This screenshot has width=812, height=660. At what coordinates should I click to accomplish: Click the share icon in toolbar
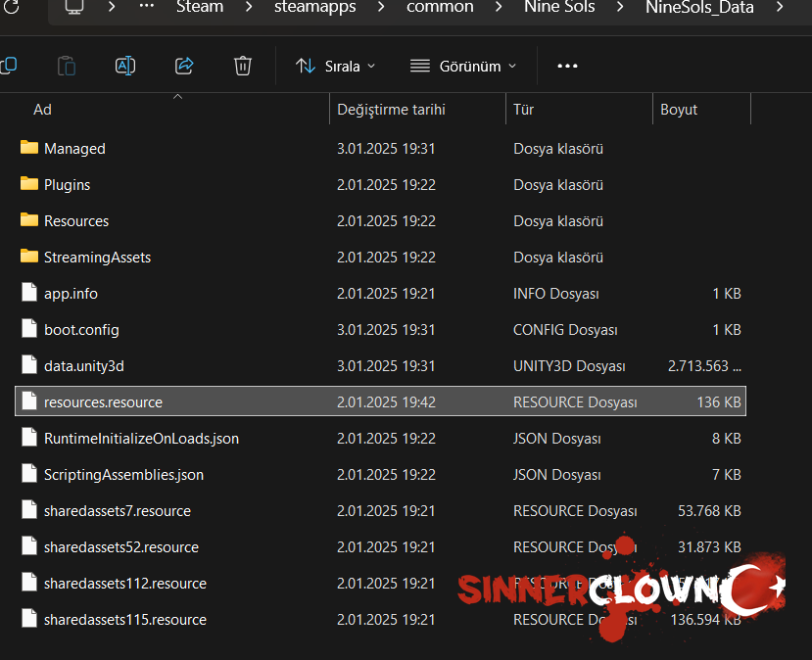184,66
